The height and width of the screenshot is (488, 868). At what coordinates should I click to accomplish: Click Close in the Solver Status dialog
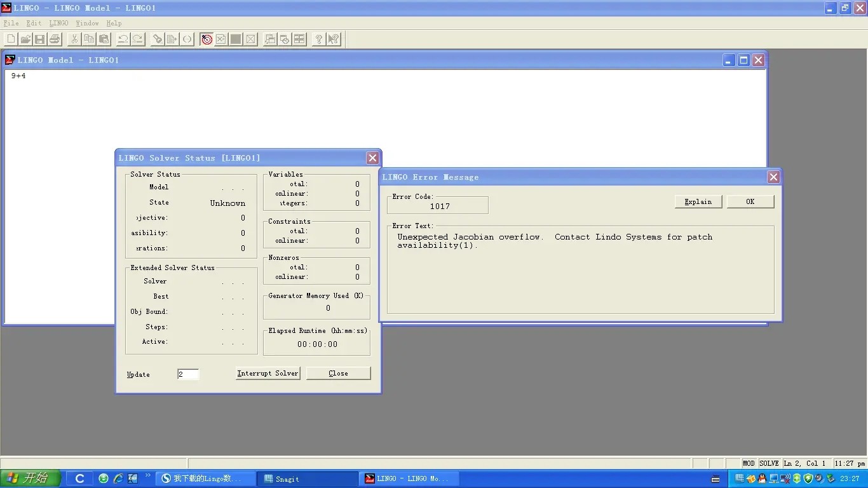(338, 373)
